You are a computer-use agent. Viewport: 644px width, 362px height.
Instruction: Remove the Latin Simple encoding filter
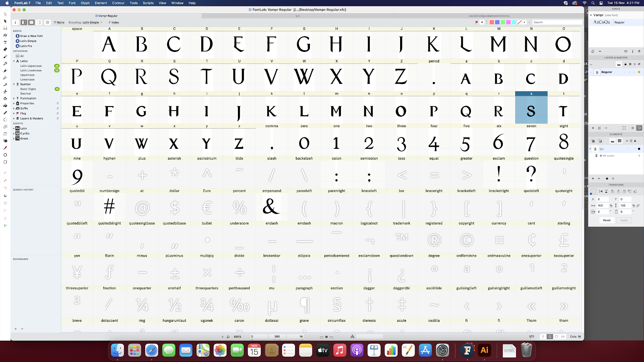pyautogui.click(x=101, y=23)
